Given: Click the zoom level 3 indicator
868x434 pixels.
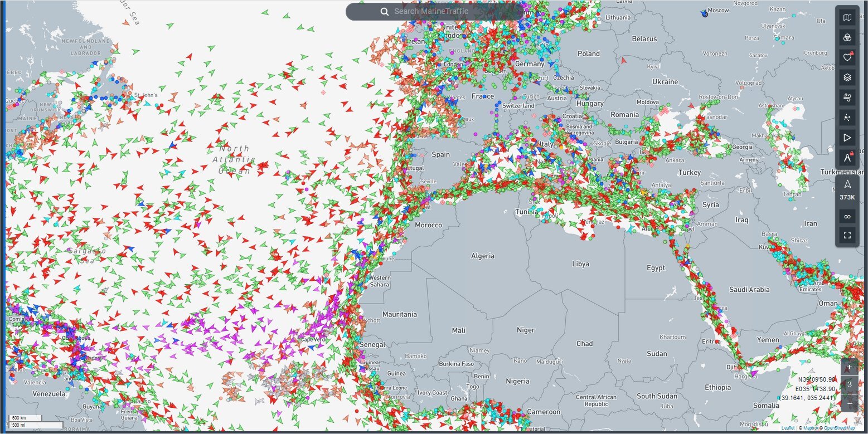Looking at the screenshot, I should click(x=849, y=384).
